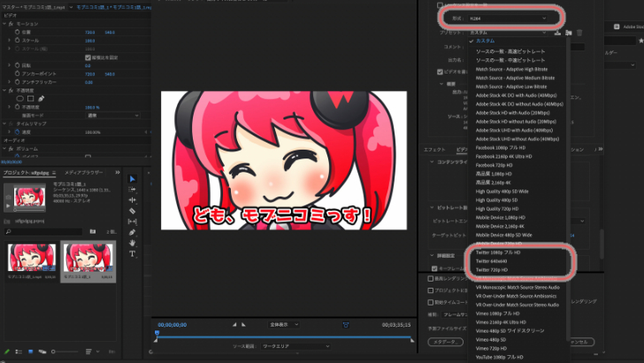This screenshot has width=644, height=363.
Task: Switch to the エフェクト tab in export settings
Action: pos(434,150)
